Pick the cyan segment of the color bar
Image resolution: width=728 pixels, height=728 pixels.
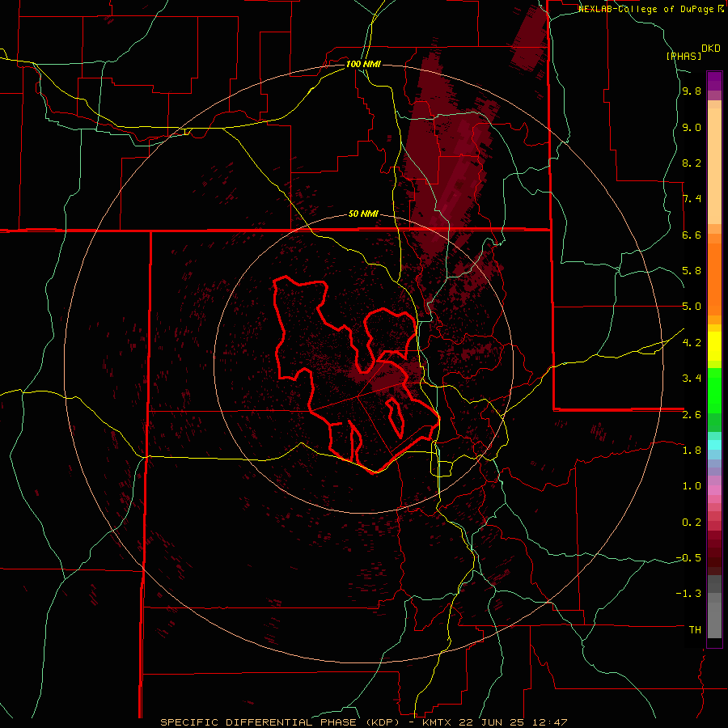[x=714, y=445]
